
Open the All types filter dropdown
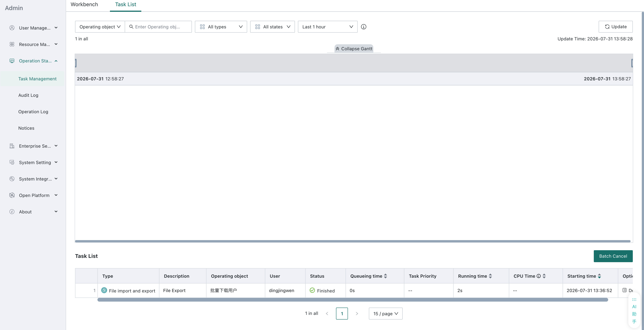(x=221, y=27)
